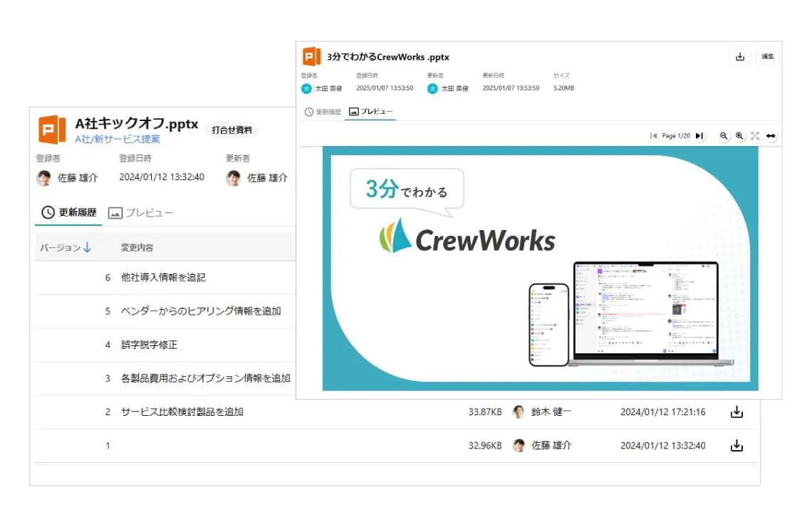The width and height of the screenshot is (812, 527).
Task: Open the A社/新サービス提案 link
Action: tap(118, 140)
